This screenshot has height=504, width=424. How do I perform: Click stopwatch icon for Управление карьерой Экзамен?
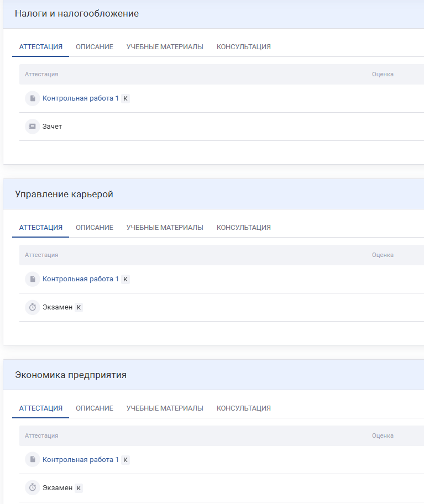point(33,307)
